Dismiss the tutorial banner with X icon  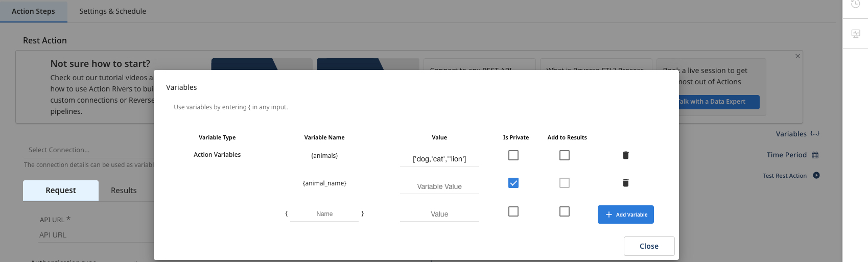[797, 56]
